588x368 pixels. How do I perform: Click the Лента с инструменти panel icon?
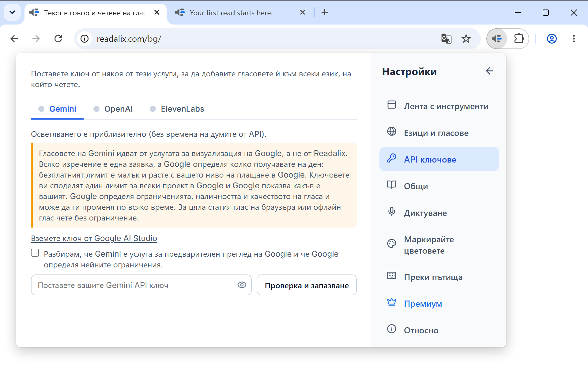pyautogui.click(x=392, y=105)
